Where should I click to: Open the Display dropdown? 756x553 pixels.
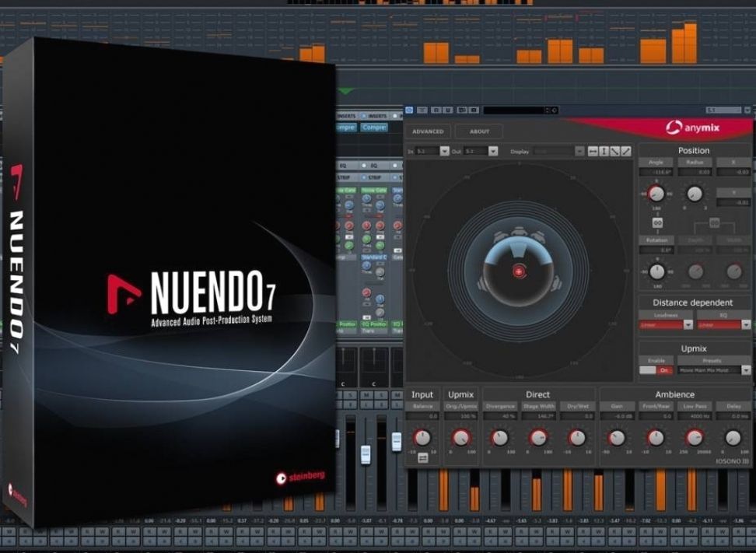tap(558, 152)
